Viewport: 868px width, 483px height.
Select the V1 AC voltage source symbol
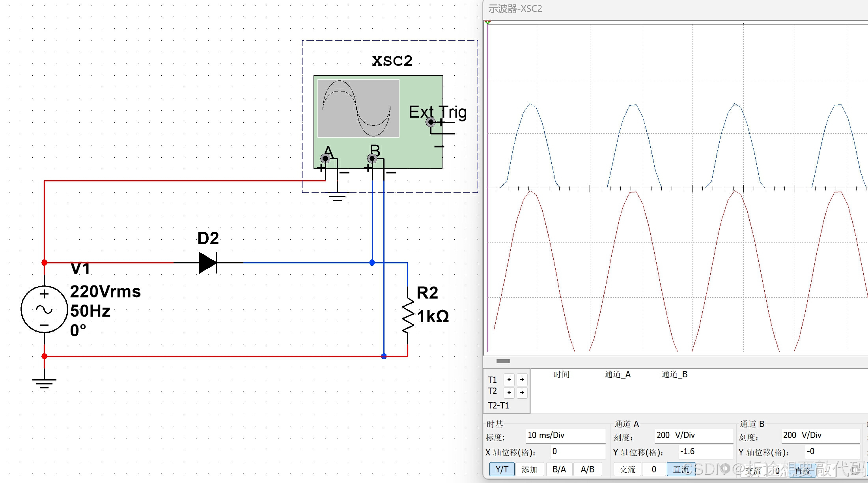44,310
